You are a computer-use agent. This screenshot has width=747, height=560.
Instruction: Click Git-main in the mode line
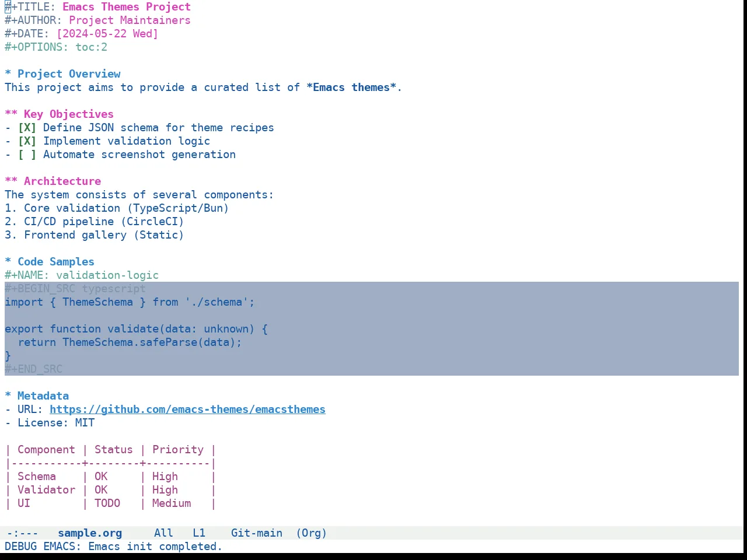(257, 533)
